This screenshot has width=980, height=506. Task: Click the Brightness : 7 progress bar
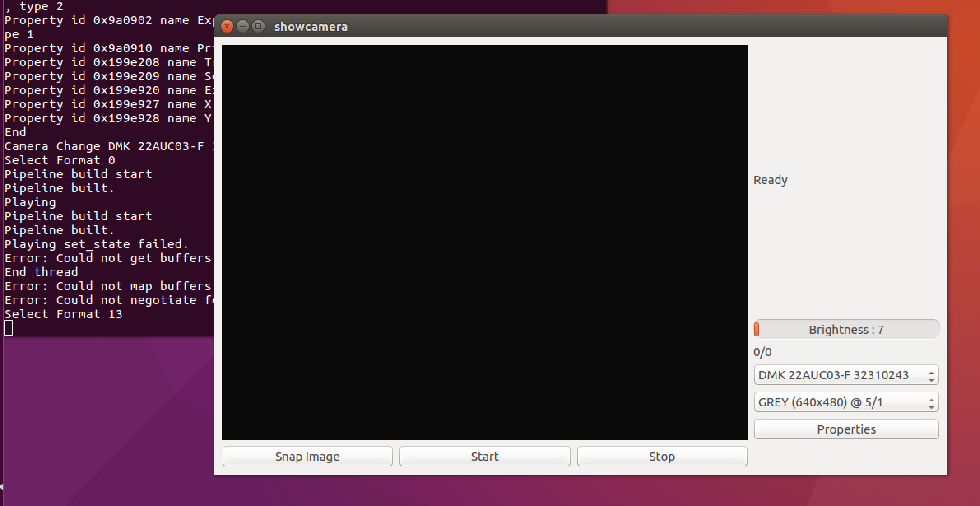click(846, 329)
